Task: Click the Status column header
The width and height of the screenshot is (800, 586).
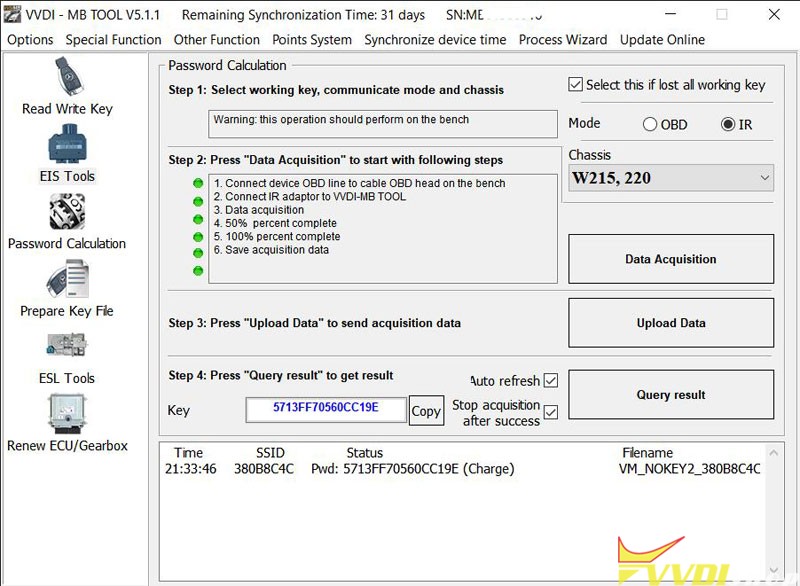Action: tap(364, 453)
